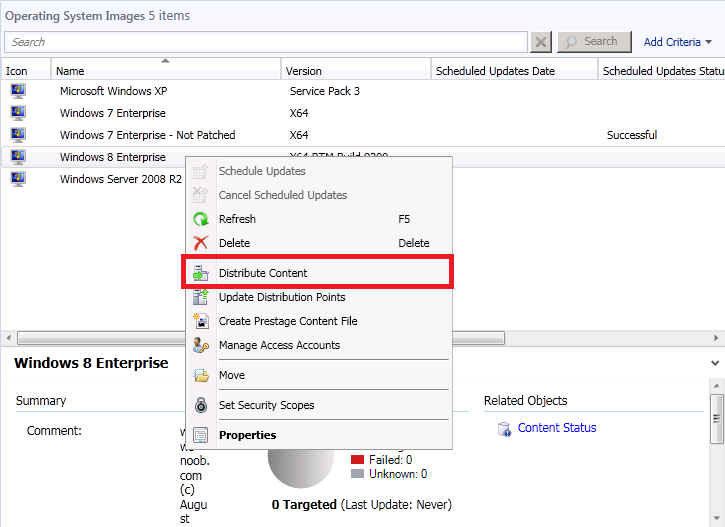Click the Manage Access Accounts icon
Screen dimensions: 725x527
tap(201, 345)
